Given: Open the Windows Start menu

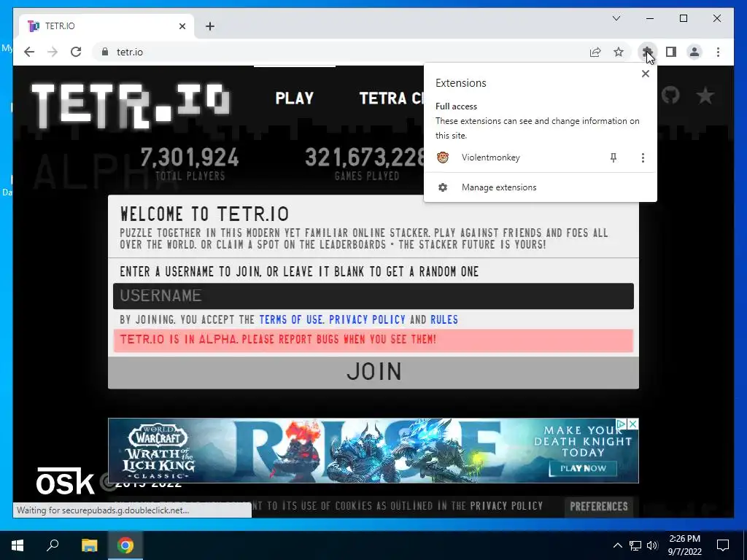Looking at the screenshot, I should click(x=18, y=545).
